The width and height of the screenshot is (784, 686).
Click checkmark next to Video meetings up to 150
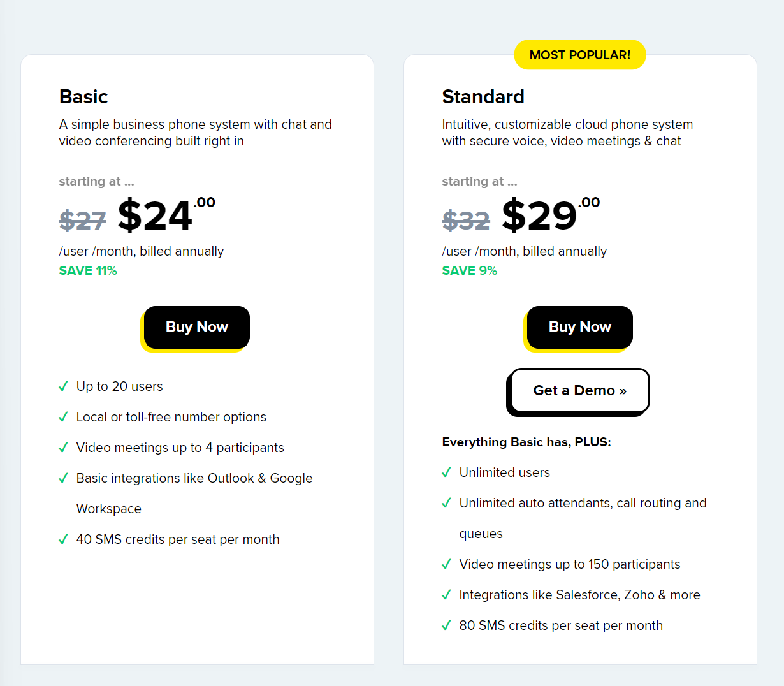tap(446, 564)
